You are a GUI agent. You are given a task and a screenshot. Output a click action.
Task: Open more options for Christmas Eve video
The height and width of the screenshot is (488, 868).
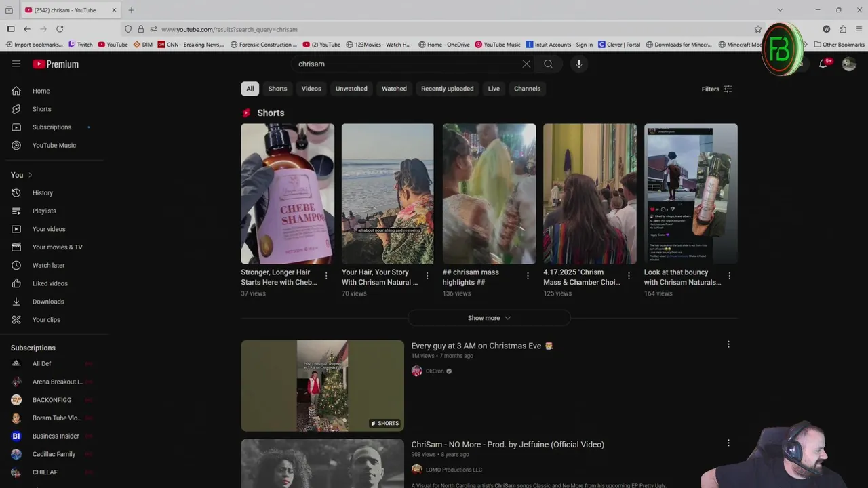pyautogui.click(x=728, y=344)
